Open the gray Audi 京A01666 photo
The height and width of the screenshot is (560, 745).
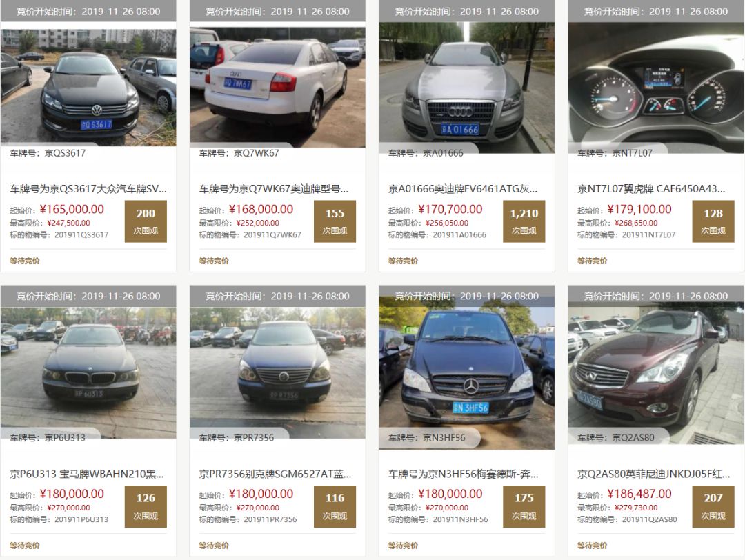466,88
